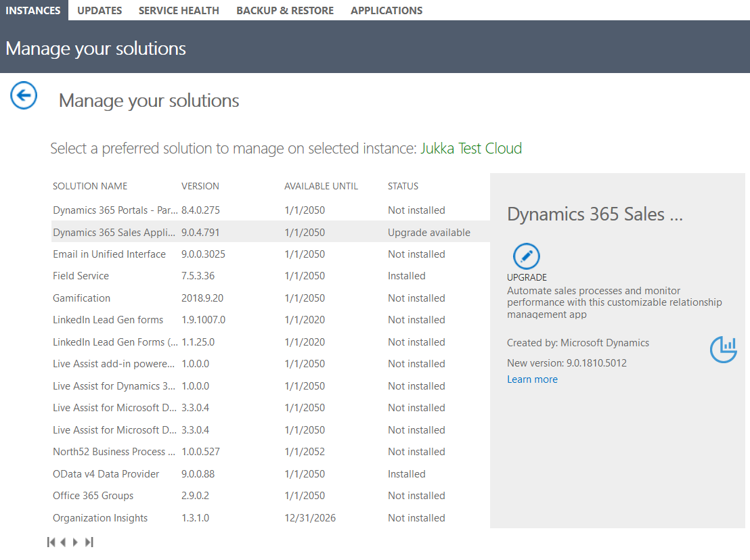This screenshot has width=750, height=560.
Task: Click the Learn more link
Action: [x=532, y=379]
